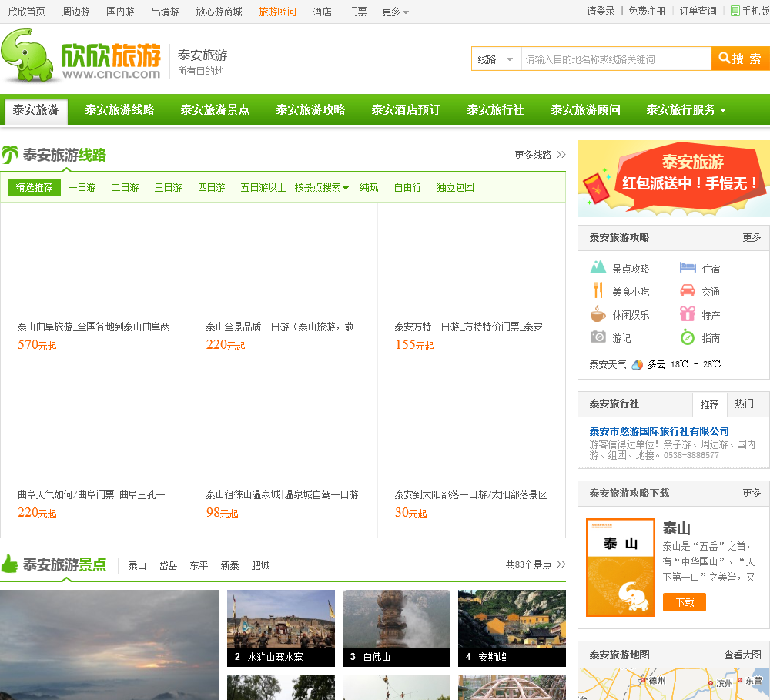Viewport: 770px width, 700px height.
Task: Click 更多 beside 泰安旅游攻略 header
Action: (x=752, y=238)
